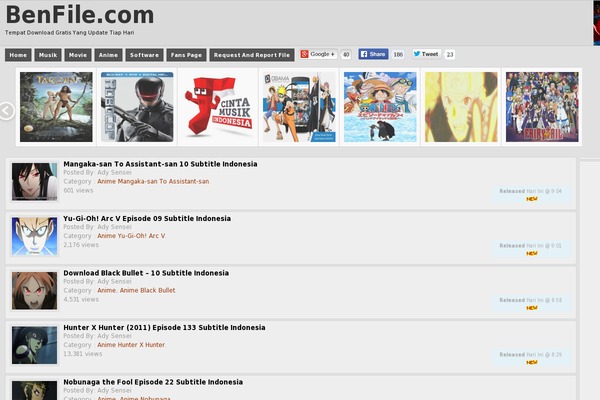Click the tagline 'Tempat Download Gratis Yang Update Tiap Hari'
This screenshot has width=600, height=400.
click(70, 33)
